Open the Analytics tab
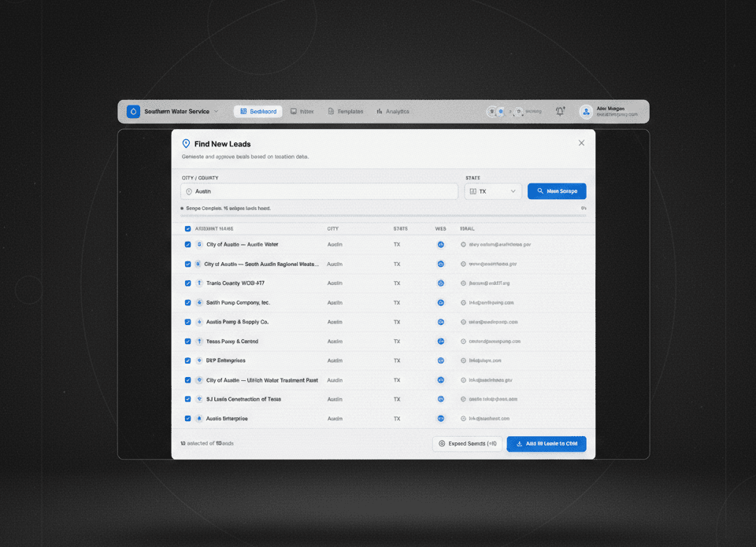This screenshot has height=547, width=756. coord(392,111)
